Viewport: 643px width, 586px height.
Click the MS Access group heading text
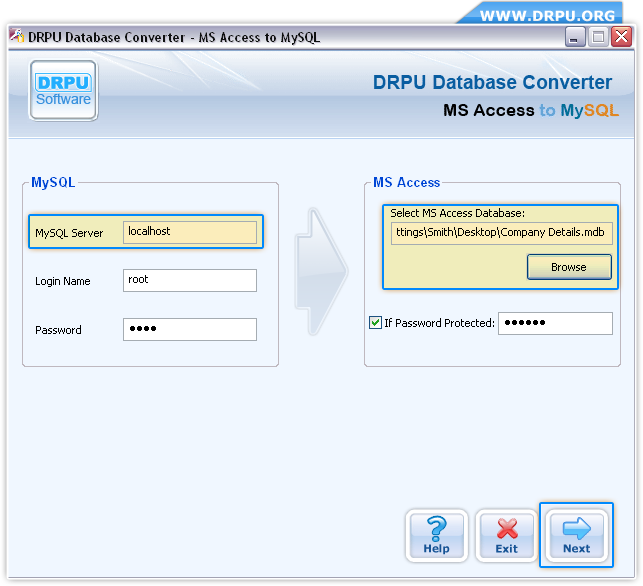coord(406,182)
